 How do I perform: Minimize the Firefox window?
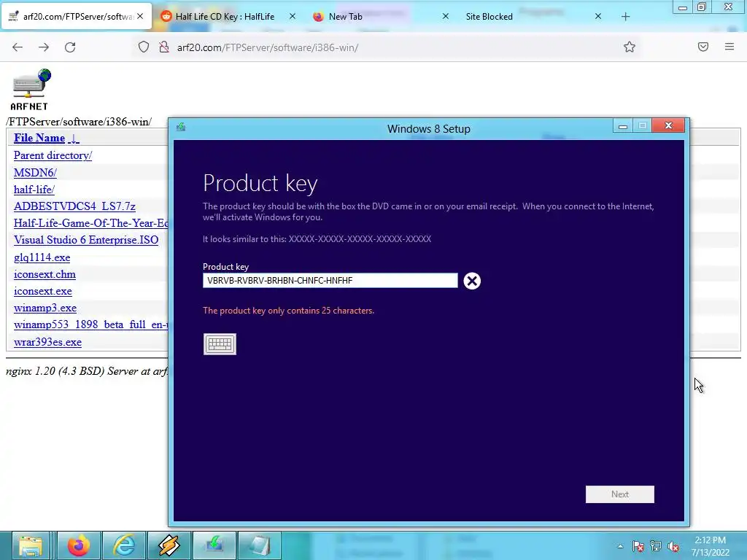point(683,7)
